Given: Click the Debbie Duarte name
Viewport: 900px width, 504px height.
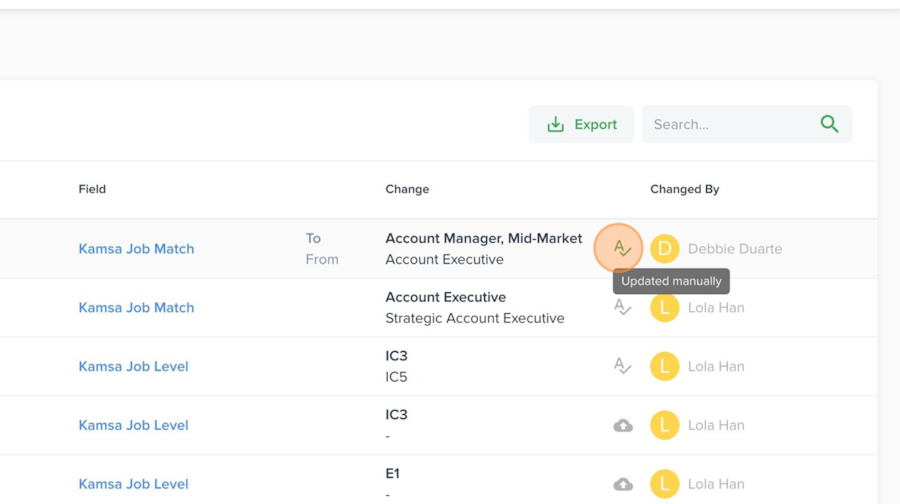Looking at the screenshot, I should (735, 249).
